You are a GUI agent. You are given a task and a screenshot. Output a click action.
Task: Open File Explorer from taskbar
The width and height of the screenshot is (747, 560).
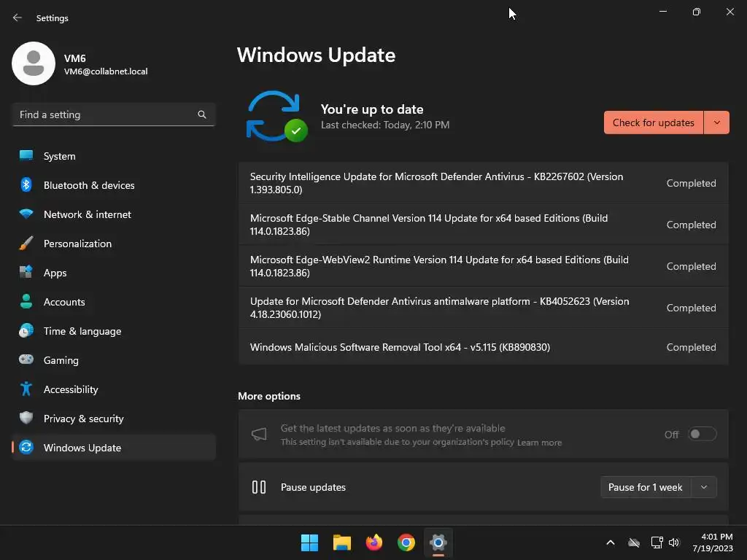pos(341,542)
